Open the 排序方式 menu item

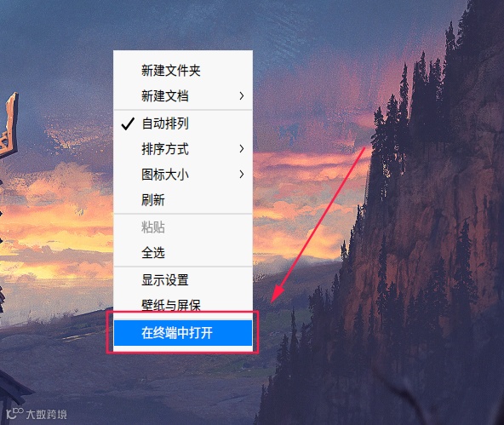pyautogui.click(x=183, y=149)
